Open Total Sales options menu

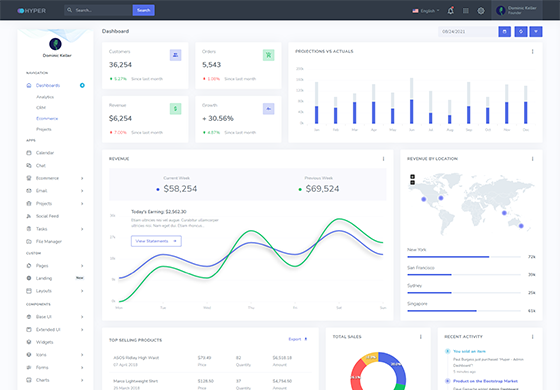tap(421, 337)
